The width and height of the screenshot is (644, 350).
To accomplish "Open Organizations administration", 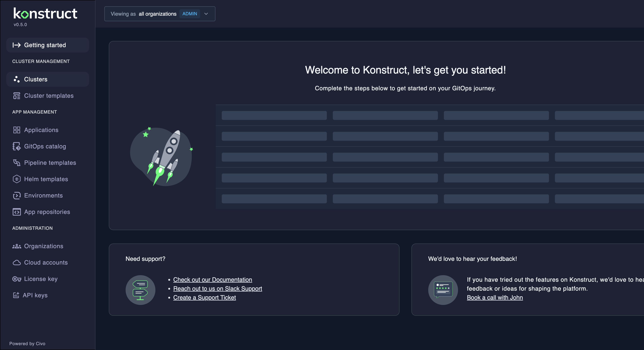I will tap(48, 246).
